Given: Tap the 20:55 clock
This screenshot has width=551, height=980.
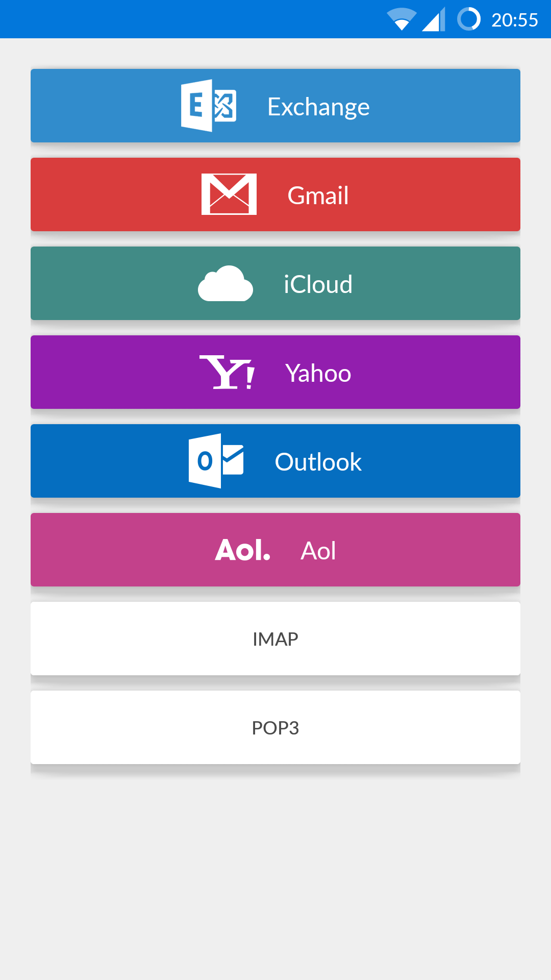Looking at the screenshot, I should point(515,20).
